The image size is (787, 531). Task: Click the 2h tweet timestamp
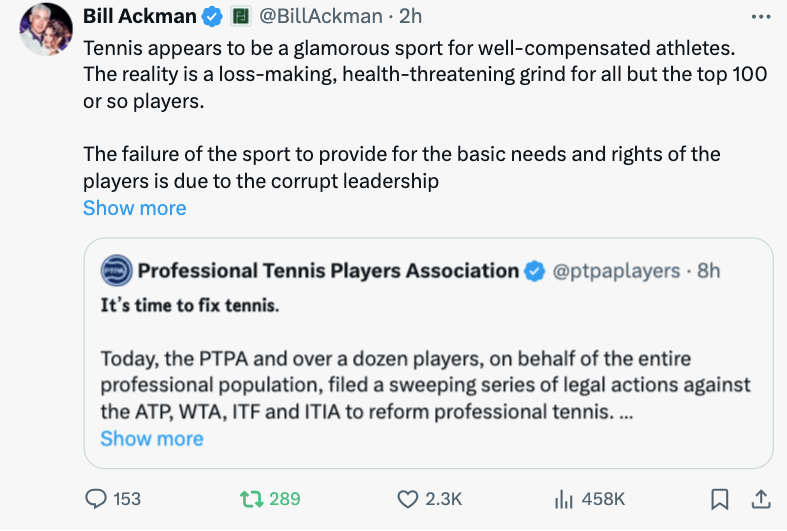click(x=410, y=16)
